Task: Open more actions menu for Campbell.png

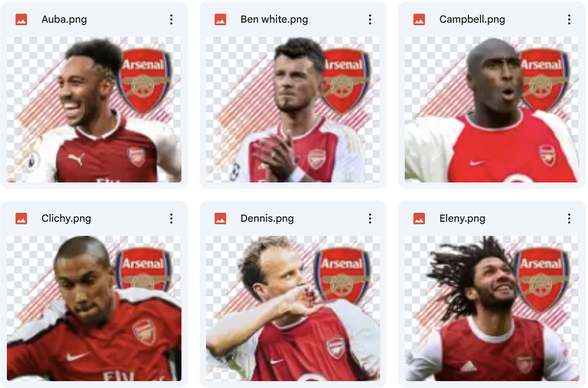Action: click(569, 19)
